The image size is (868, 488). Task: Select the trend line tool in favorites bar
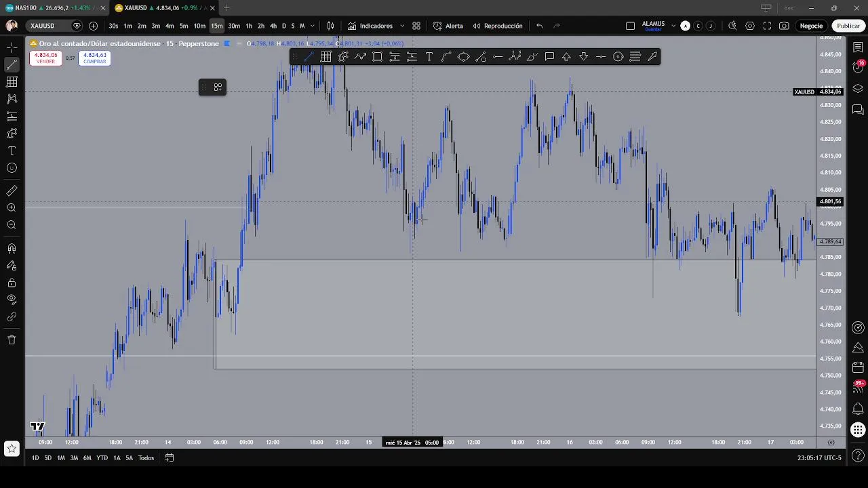(309, 57)
